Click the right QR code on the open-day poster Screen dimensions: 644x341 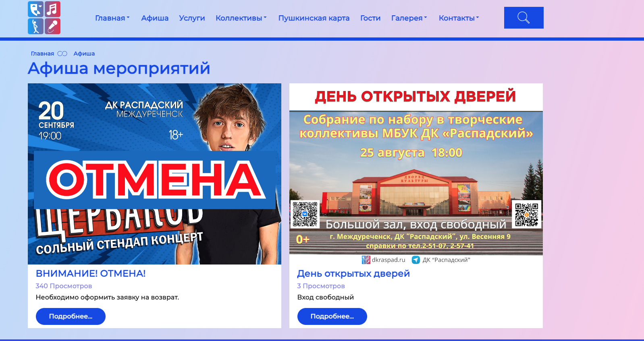[526, 214]
